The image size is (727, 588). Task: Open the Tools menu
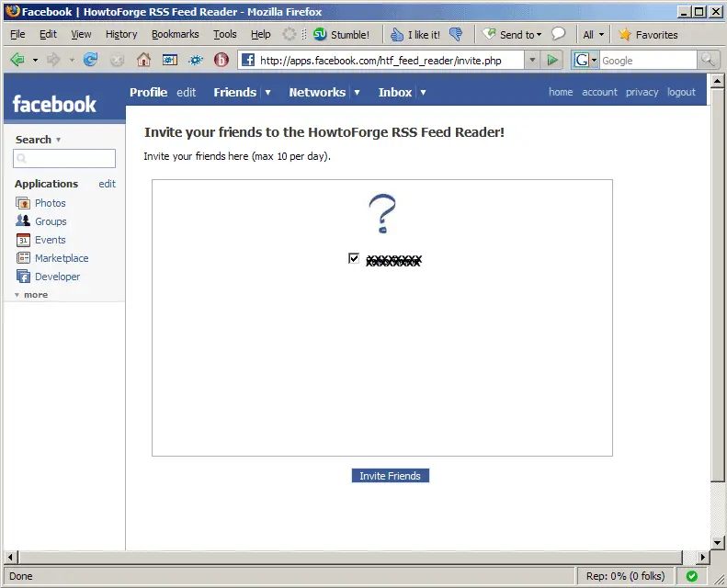coord(225,34)
